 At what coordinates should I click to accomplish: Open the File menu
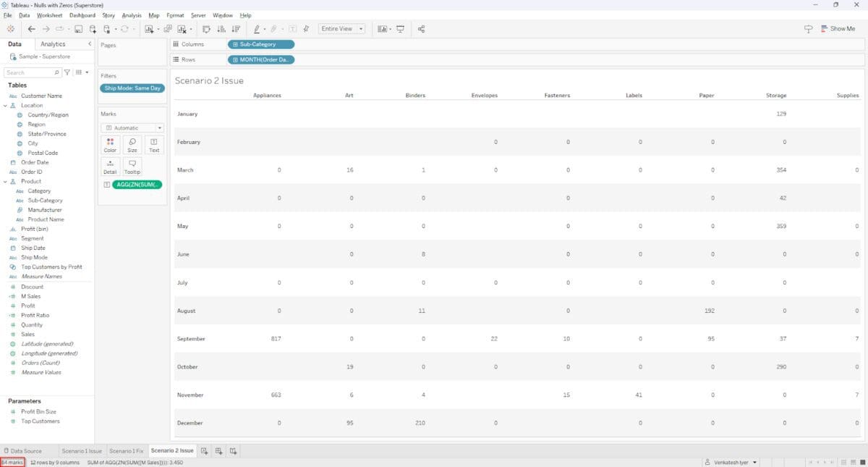8,15
